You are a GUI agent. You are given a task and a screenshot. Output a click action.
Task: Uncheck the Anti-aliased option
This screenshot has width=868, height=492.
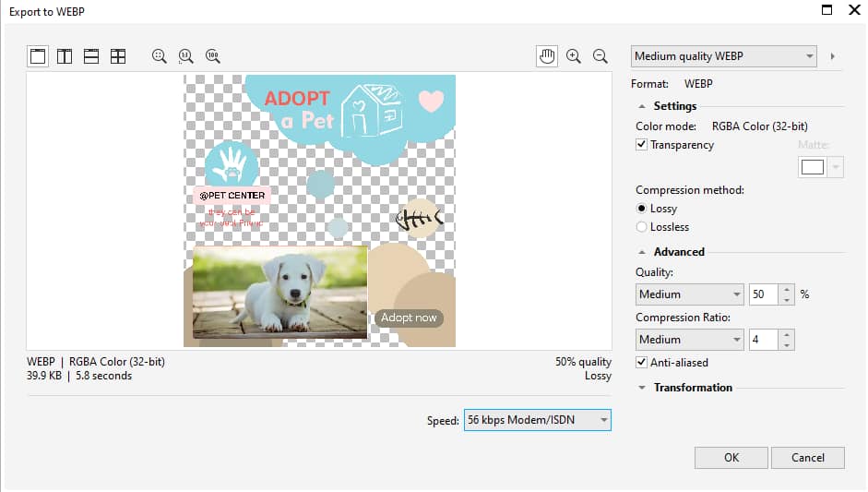click(x=642, y=363)
